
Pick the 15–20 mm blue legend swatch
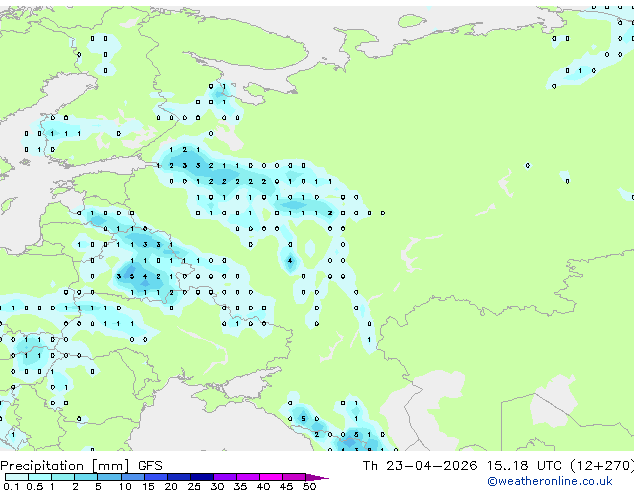(155, 477)
